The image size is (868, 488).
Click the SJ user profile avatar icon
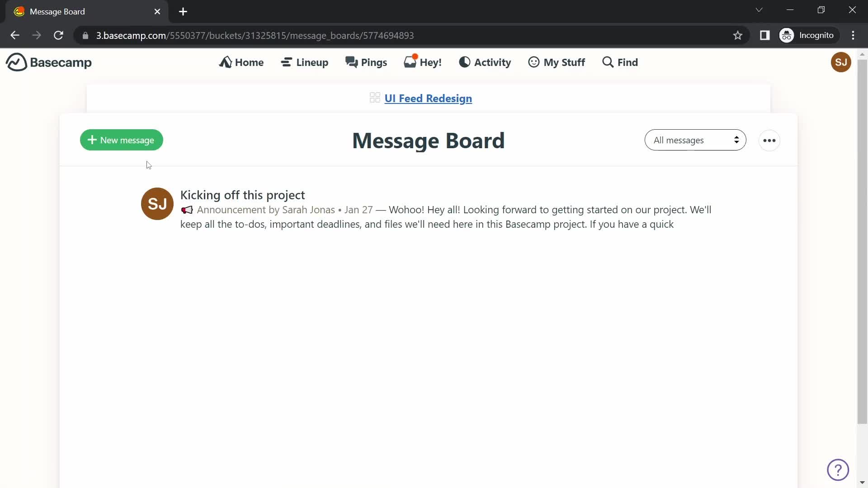coord(840,62)
